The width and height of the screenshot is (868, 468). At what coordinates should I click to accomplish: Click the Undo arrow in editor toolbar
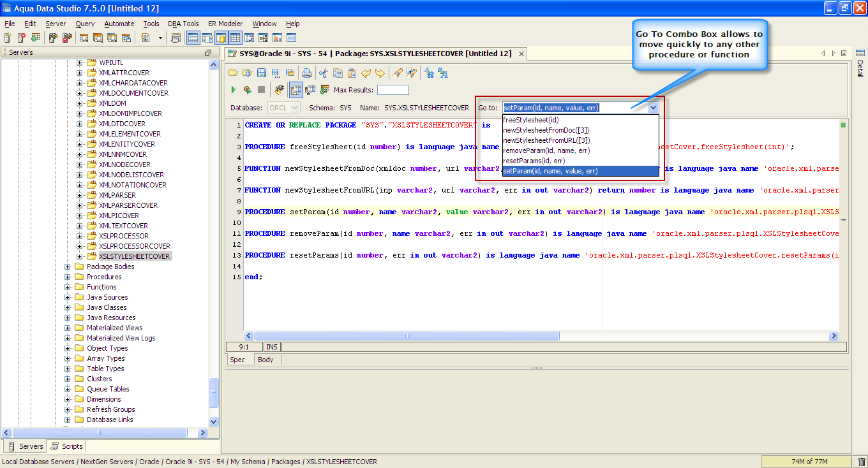[366, 73]
